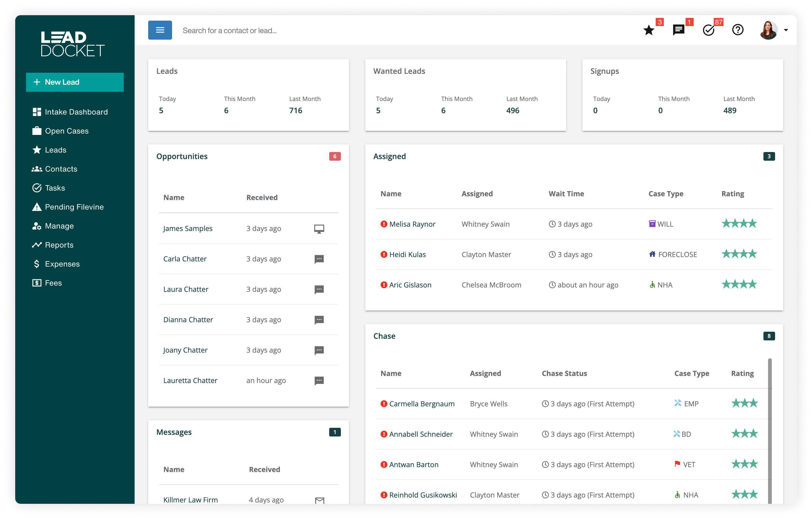The image size is (812, 519).
Task: Select the Reports chart icon in sidebar
Action: click(37, 245)
